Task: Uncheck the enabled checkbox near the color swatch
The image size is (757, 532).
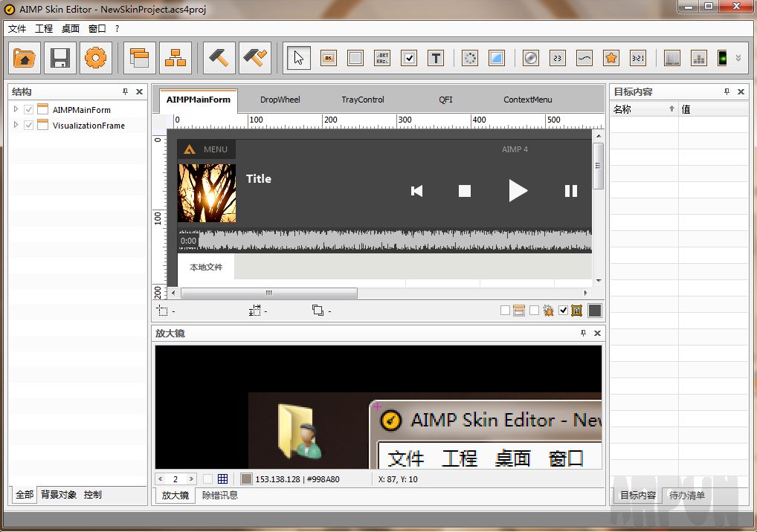Action: coord(563,310)
